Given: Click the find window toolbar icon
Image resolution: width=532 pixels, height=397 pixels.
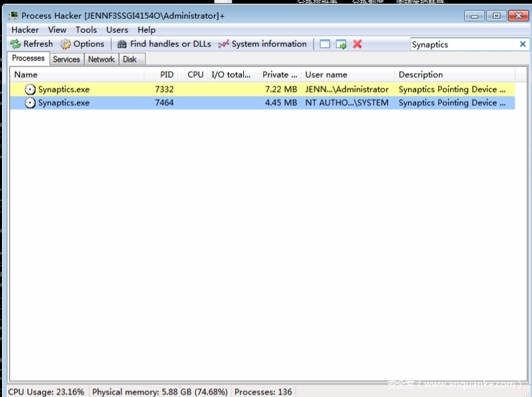Looking at the screenshot, I should 325,44.
